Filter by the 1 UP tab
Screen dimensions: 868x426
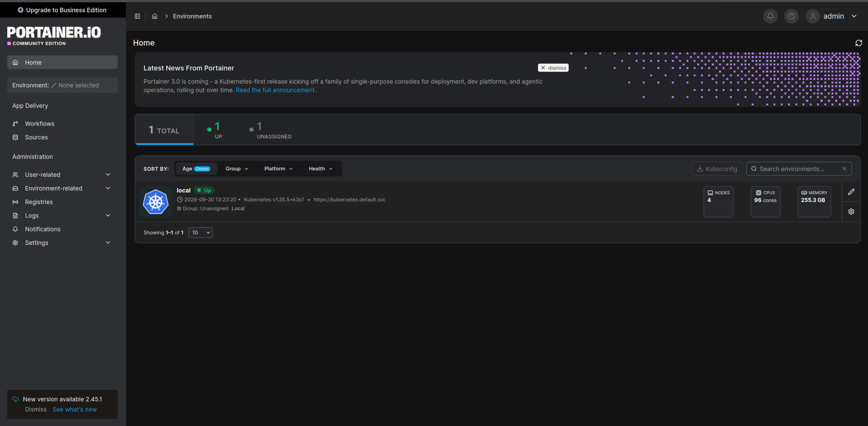[x=215, y=130]
